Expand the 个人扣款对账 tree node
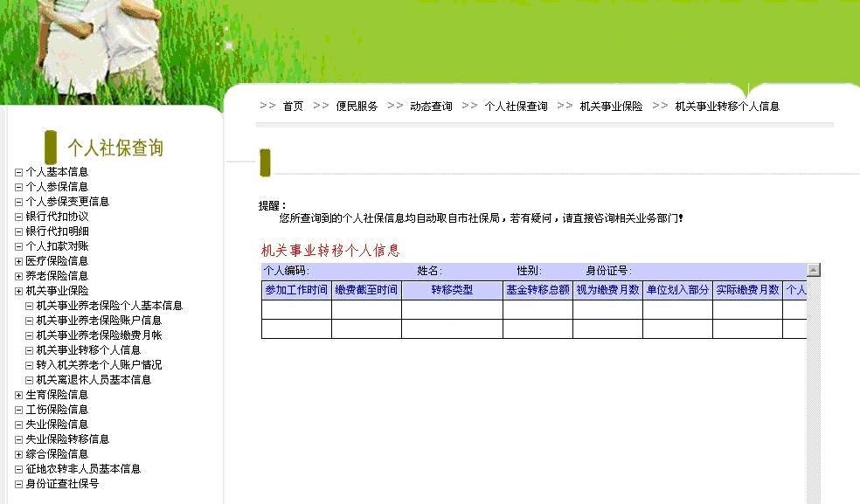Viewport: 860px width, 504px height. [20, 245]
